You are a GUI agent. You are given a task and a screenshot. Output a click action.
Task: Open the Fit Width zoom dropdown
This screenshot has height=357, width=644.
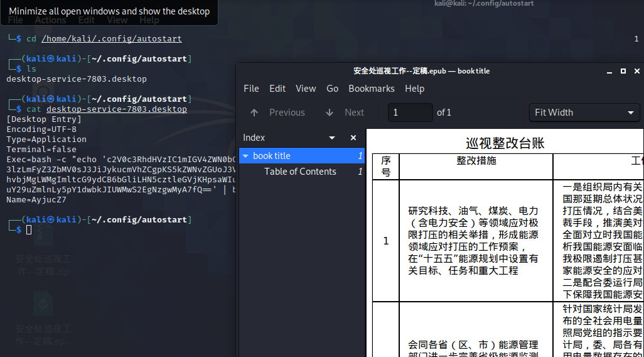pos(584,113)
